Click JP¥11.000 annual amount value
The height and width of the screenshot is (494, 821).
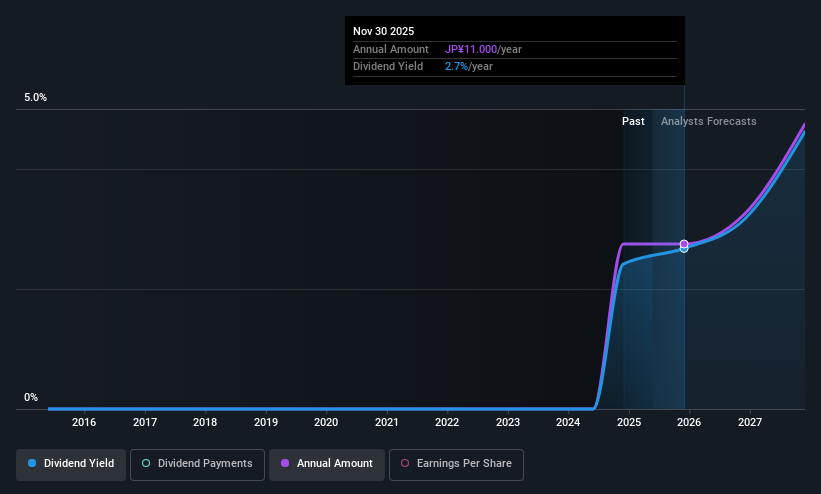click(471, 49)
